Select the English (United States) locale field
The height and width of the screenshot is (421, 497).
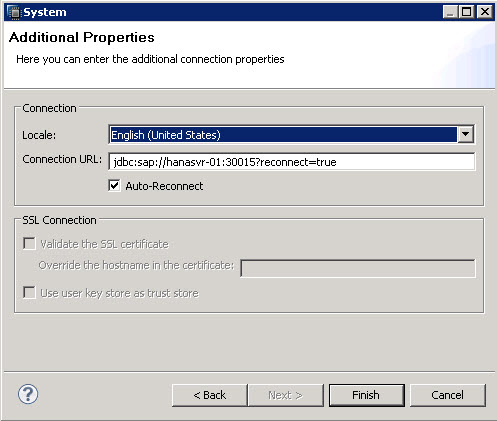[x=283, y=135]
